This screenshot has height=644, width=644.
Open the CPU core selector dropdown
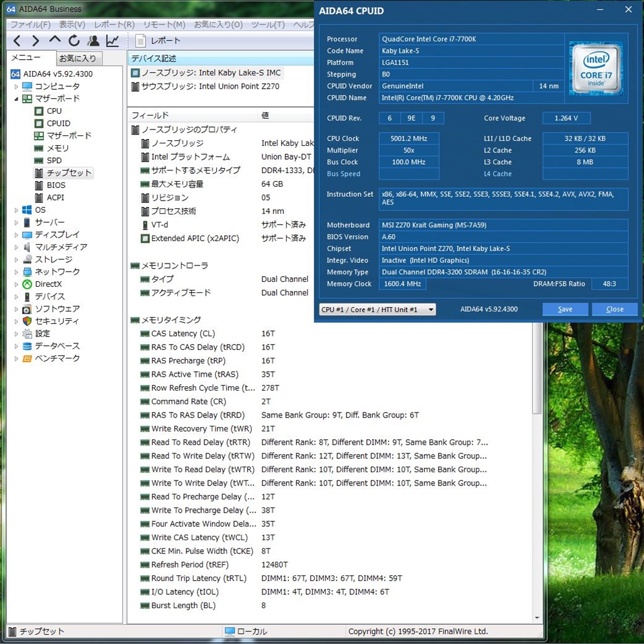click(377, 309)
